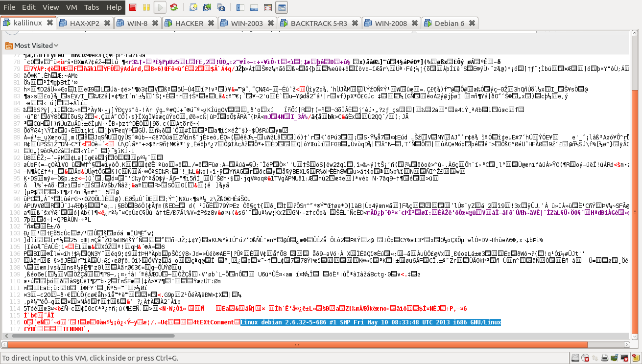
Task: Restart the guest with the reset icon
Action: [x=173, y=7]
